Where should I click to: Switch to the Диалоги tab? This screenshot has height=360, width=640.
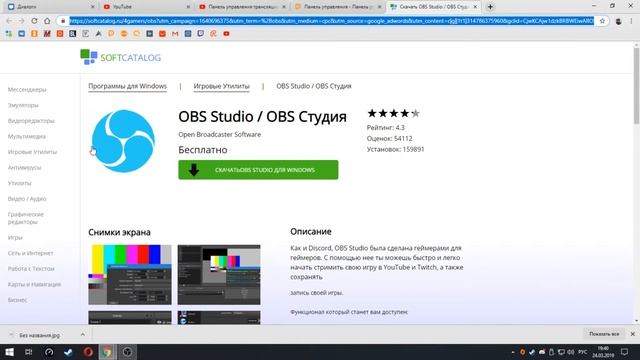coord(51,7)
